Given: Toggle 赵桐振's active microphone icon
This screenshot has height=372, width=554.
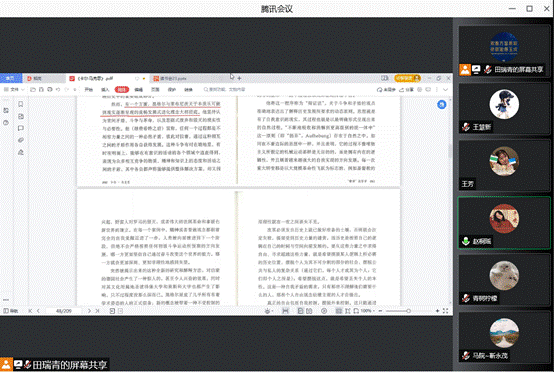Looking at the screenshot, I should pyautogui.click(x=466, y=241).
